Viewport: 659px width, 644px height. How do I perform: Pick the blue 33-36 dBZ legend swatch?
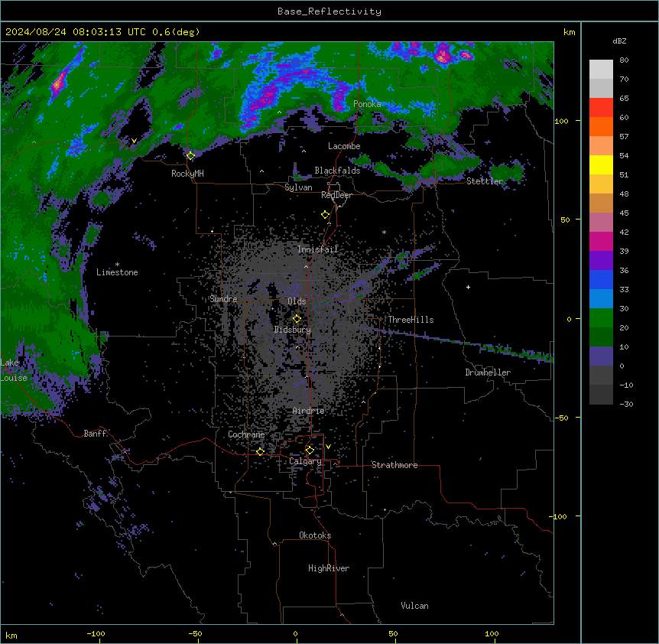click(x=601, y=279)
